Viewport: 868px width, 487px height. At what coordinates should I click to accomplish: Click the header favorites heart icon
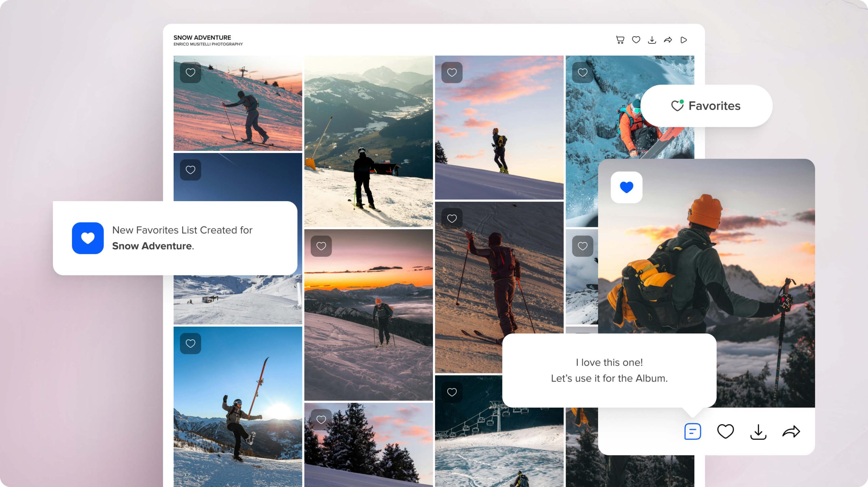pos(636,40)
